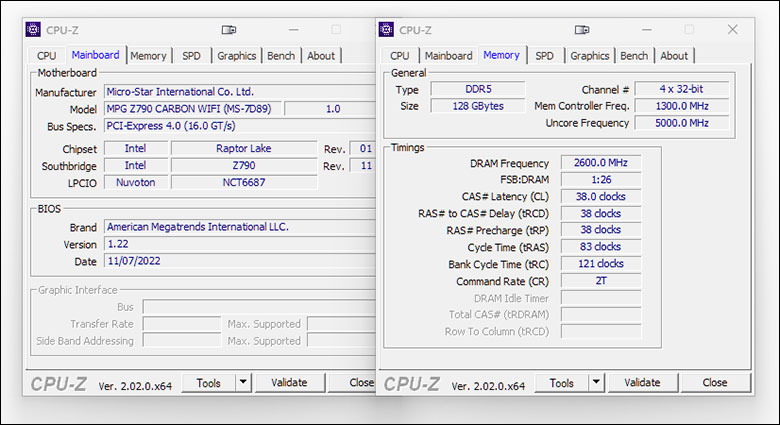The image size is (780, 425).
Task: Click FSB:DRAM 1:26 ratio value
Action: [x=601, y=180]
